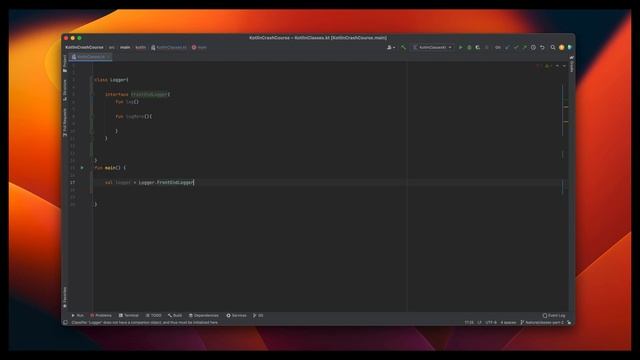This screenshot has width=640, height=360.
Task: Click the interface FrontEndLogger line
Action: [138, 94]
